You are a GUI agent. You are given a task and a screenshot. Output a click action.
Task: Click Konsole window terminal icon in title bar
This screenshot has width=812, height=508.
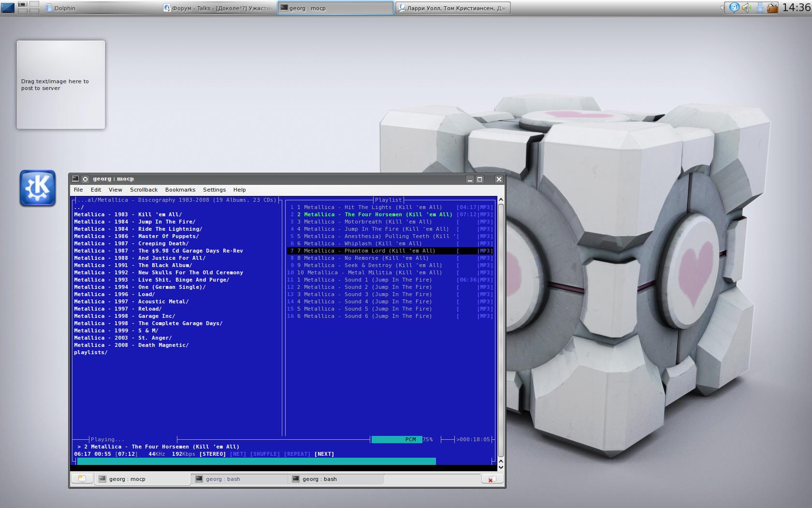pos(75,179)
